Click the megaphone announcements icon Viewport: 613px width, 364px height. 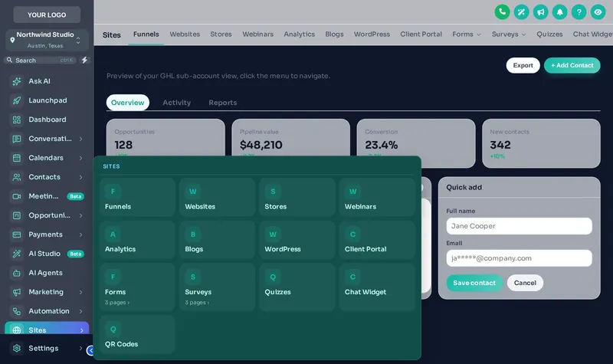540,12
